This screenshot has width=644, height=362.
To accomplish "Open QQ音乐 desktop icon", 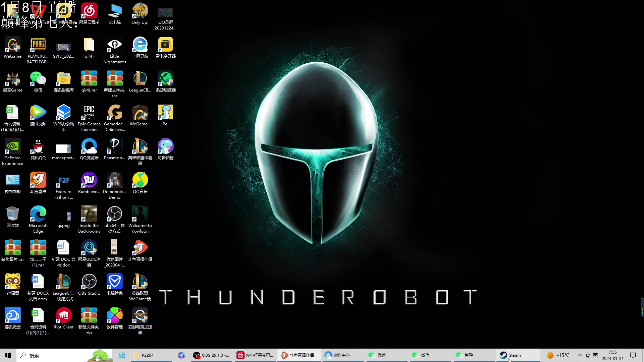I will point(140,183).
